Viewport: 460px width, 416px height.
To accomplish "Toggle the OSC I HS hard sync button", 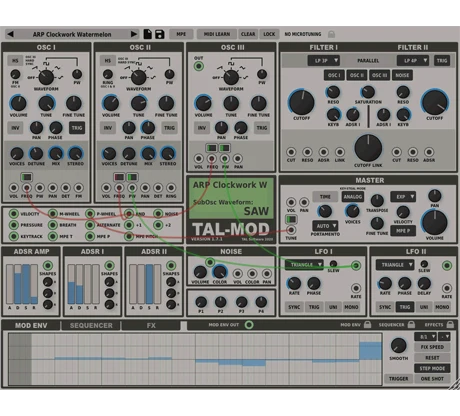I will coord(15,61).
